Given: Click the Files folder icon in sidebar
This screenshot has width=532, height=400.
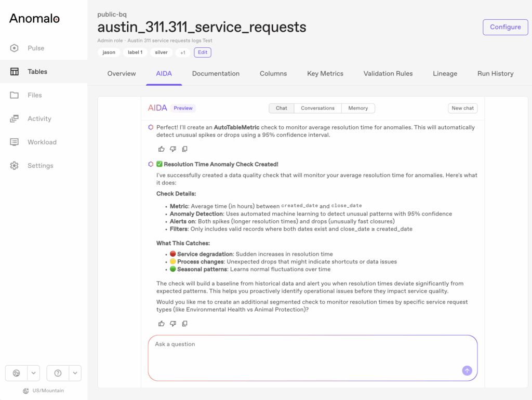Looking at the screenshot, I should click(x=15, y=95).
